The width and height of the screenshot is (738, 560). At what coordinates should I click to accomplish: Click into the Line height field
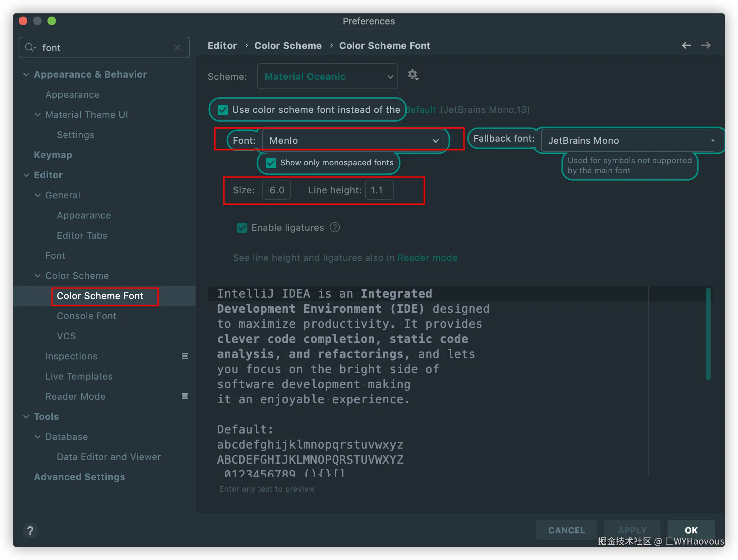(379, 190)
